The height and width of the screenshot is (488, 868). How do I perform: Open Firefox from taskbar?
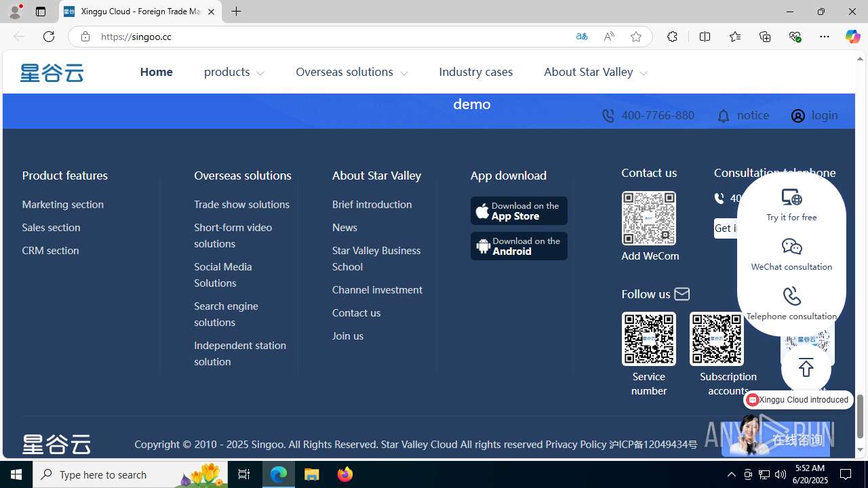[345, 474]
